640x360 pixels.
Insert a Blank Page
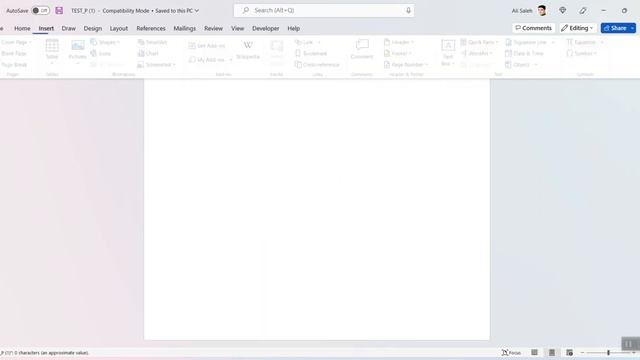[13, 53]
